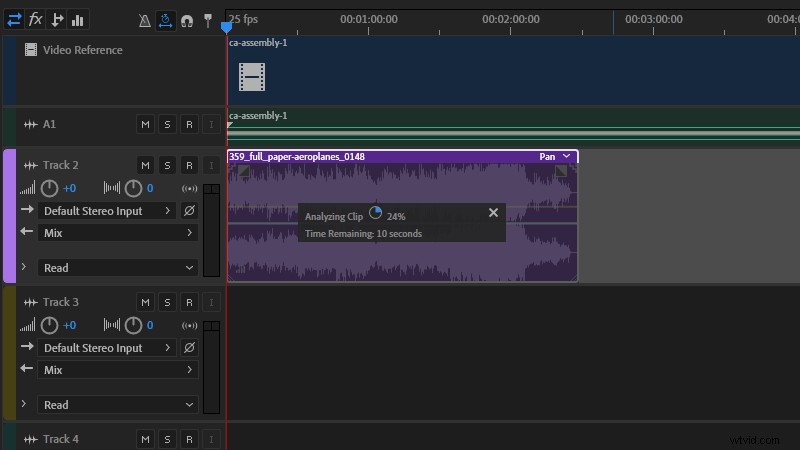This screenshot has width=800, height=450.
Task: Click timeline ruler at 00:02:00:00
Action: (511, 19)
